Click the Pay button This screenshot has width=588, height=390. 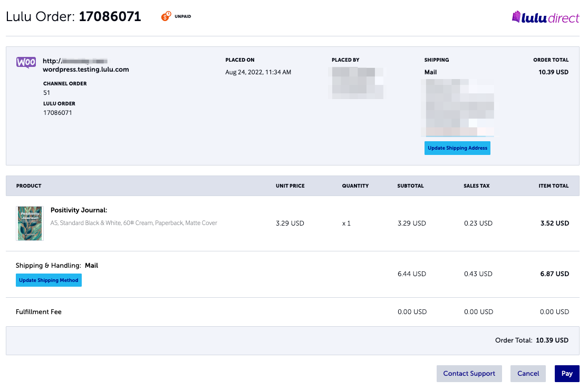[567, 374]
